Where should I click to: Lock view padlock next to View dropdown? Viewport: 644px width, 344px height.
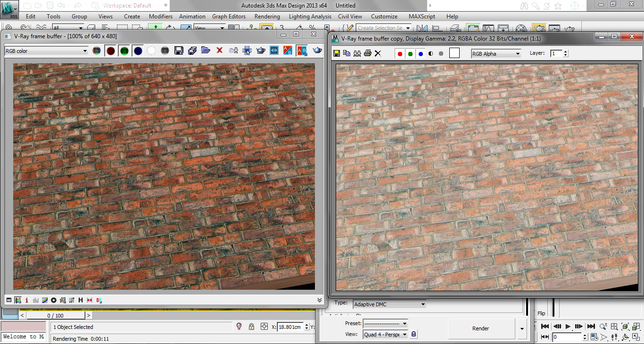[413, 334]
